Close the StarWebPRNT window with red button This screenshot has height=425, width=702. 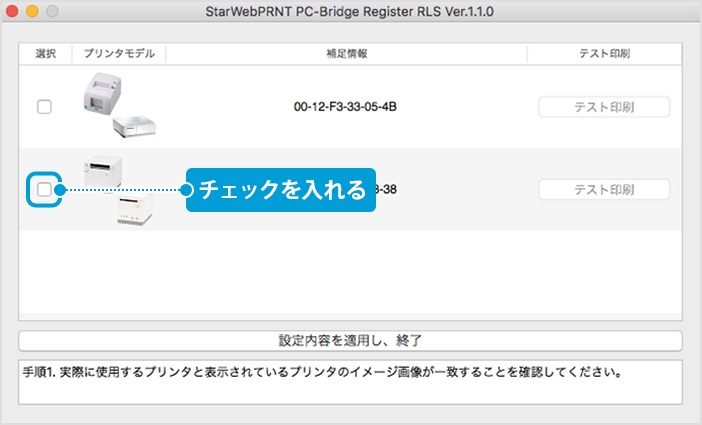12,11
